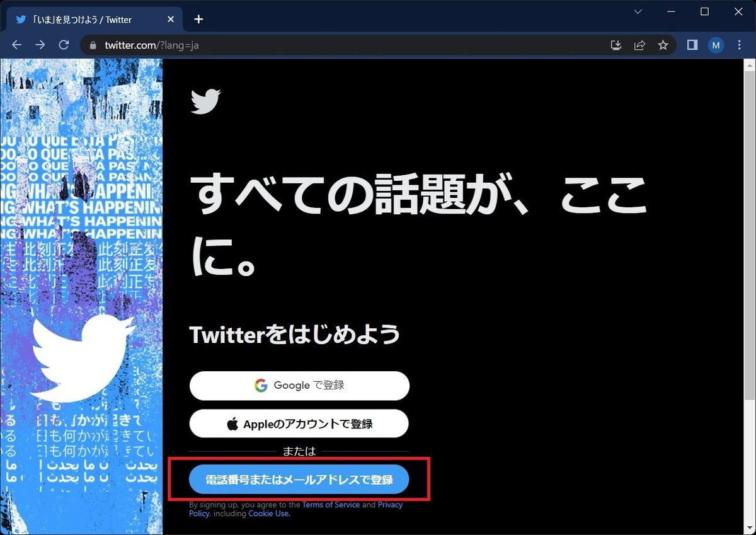Open the Cookie Use link
Screen dimensions: 756x535
(x=268, y=514)
